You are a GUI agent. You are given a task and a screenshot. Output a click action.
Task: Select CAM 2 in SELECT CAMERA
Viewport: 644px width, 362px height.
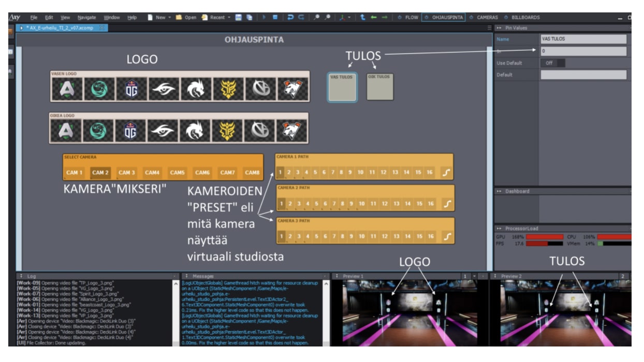pyautogui.click(x=100, y=172)
